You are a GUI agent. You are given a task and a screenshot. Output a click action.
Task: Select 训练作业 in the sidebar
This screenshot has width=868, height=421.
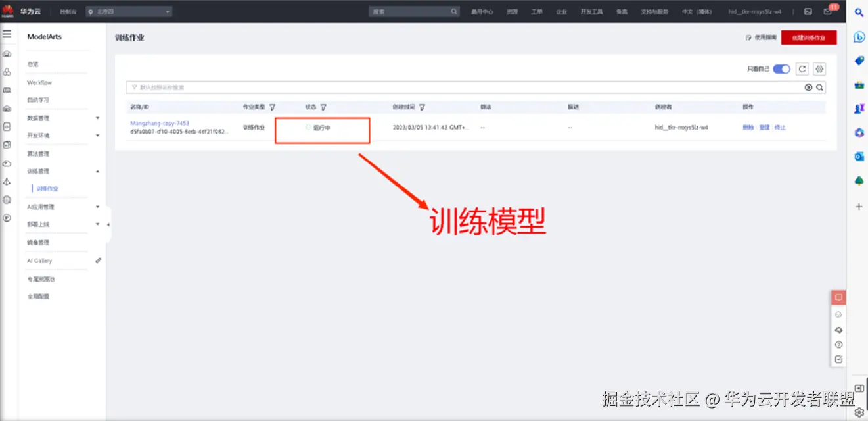click(x=47, y=189)
